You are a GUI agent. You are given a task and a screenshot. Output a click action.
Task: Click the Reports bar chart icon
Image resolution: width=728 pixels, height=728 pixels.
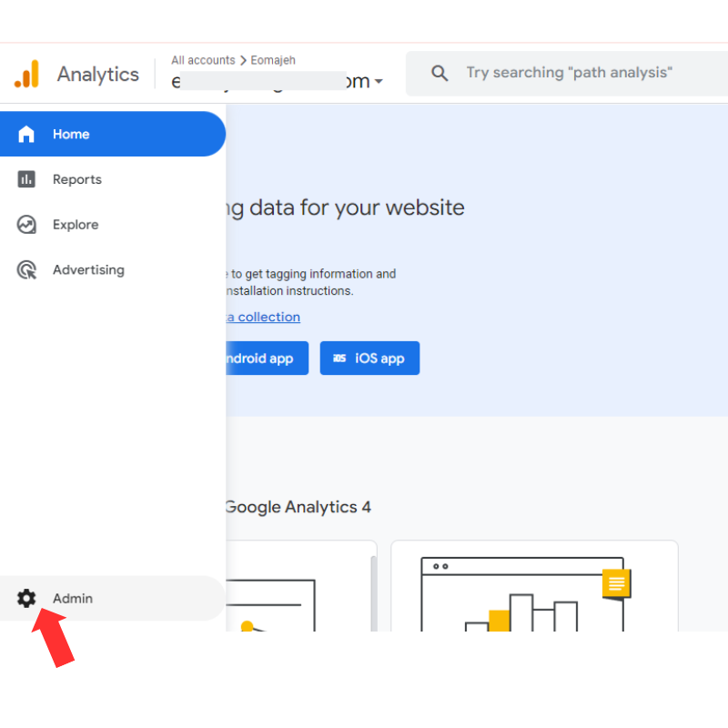tap(26, 179)
